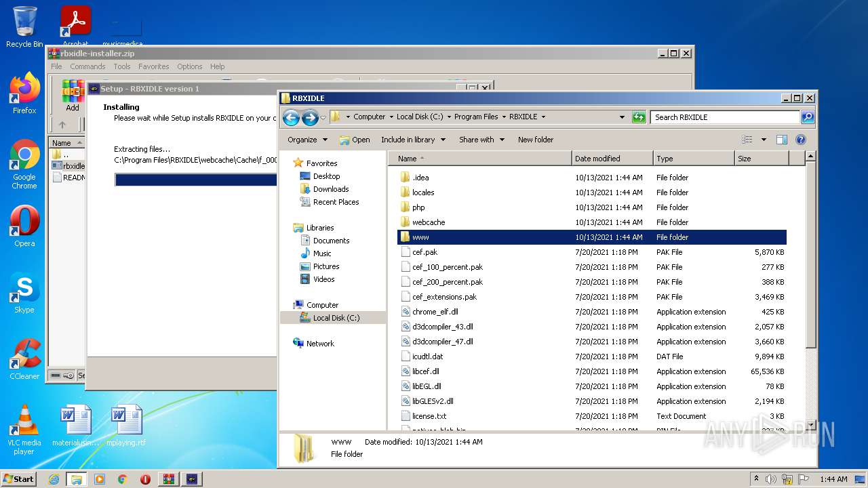Open the Organize dropdown menu
The image size is (868, 488).
pyautogui.click(x=307, y=140)
